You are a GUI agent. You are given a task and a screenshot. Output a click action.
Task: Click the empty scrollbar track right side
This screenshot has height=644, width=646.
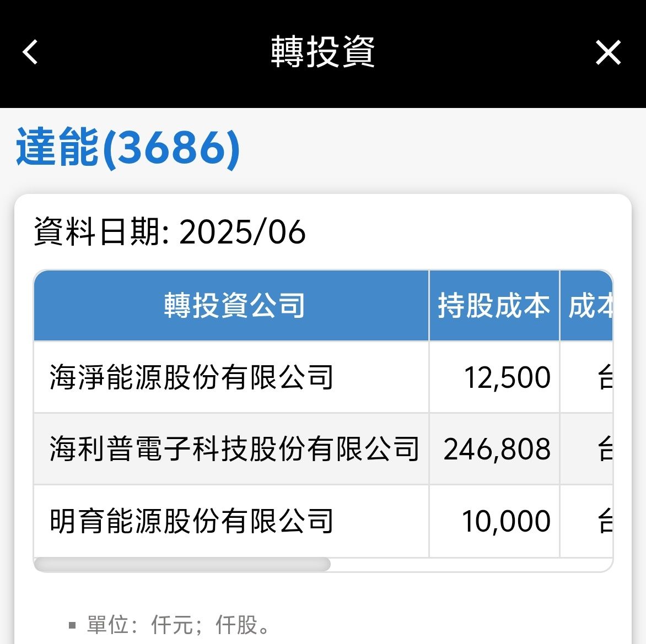click(469, 565)
